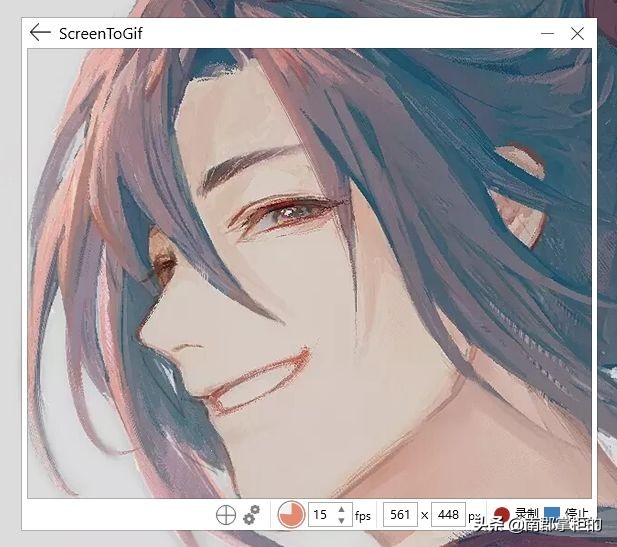Image resolution: width=617 pixels, height=547 pixels.
Task: Click the width field showing 561
Action: (x=400, y=515)
